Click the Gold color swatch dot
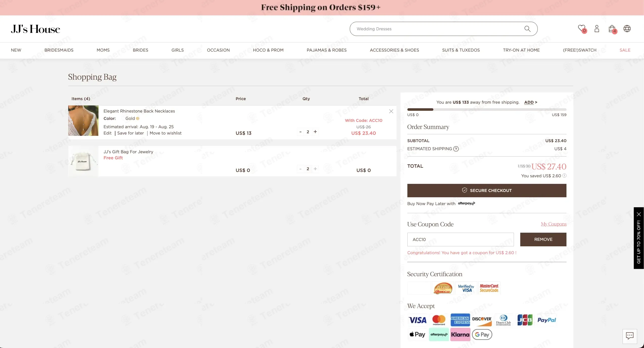 [138, 118]
